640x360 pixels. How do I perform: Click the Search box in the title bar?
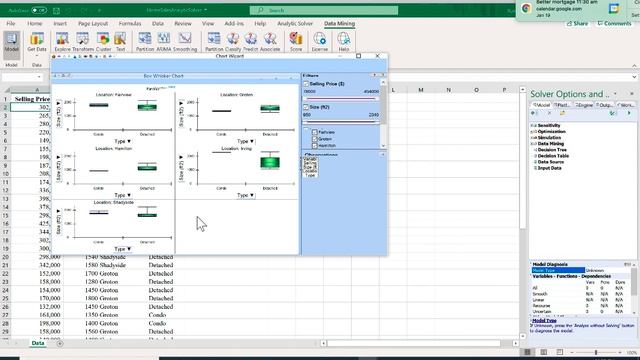point(324,10)
